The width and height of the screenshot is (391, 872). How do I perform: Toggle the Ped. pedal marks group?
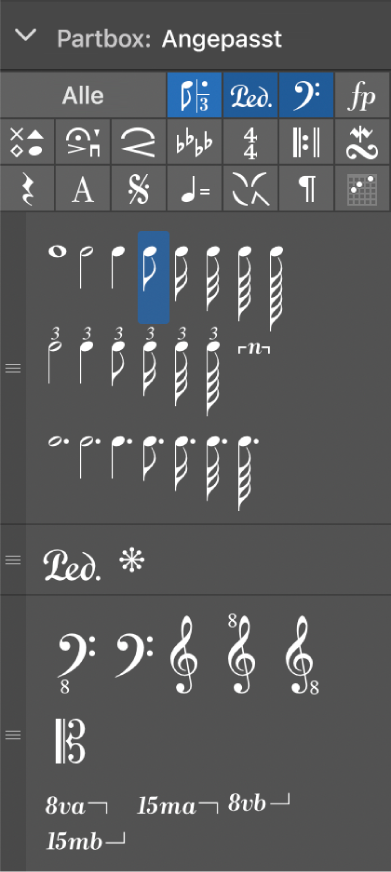250,96
